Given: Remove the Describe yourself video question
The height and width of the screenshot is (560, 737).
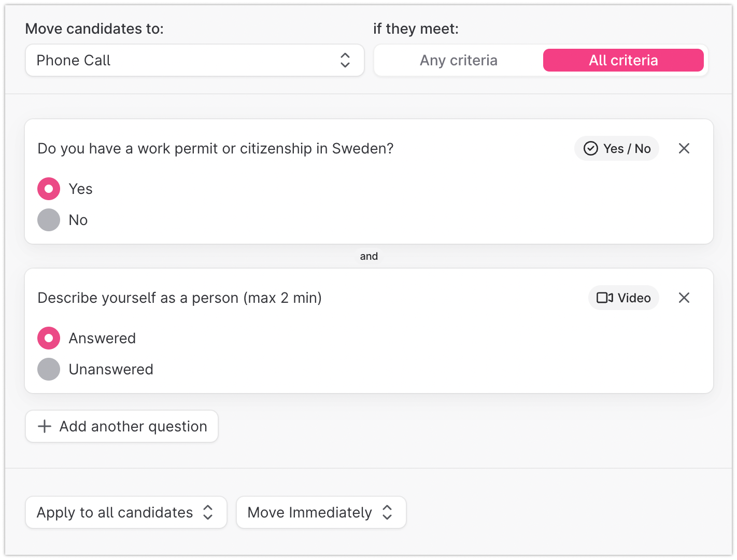Looking at the screenshot, I should pyautogui.click(x=684, y=298).
